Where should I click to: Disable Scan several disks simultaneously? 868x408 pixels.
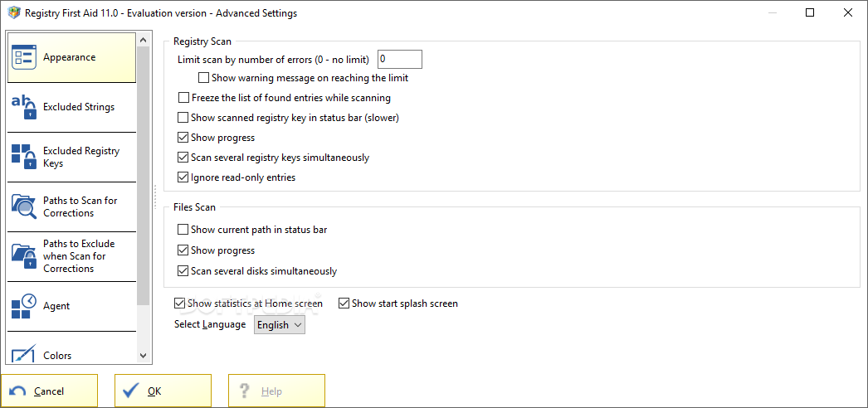pyautogui.click(x=183, y=271)
